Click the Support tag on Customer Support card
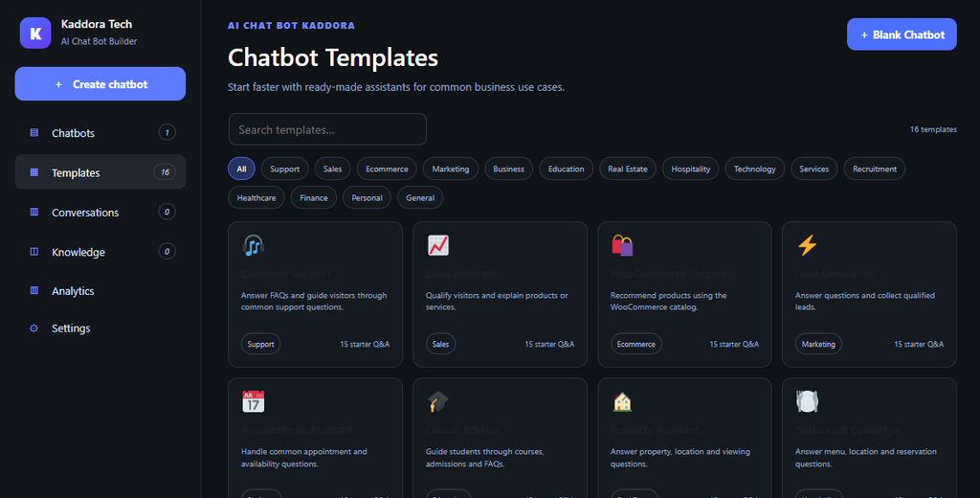Screen dimensions: 980x498 260,344
